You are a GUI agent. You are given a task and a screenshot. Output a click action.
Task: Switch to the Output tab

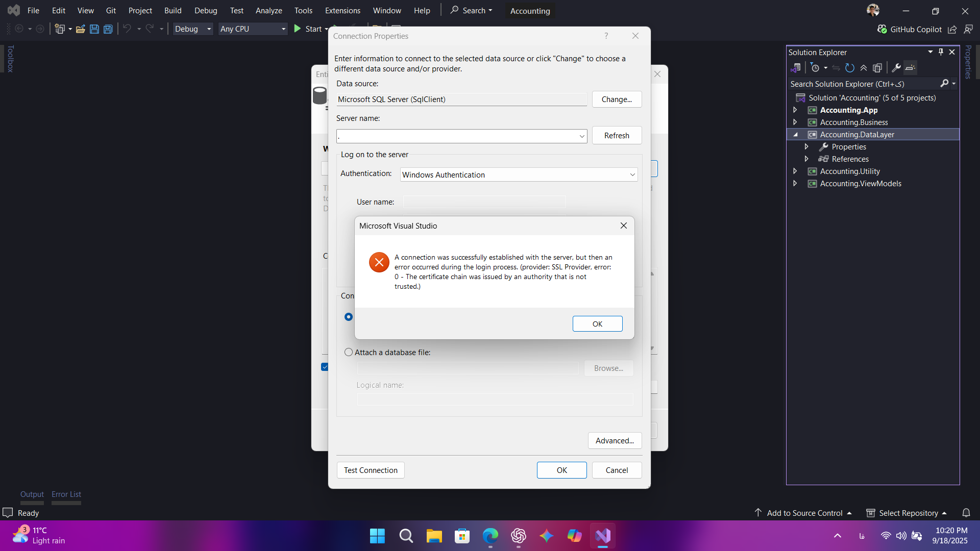(x=32, y=494)
